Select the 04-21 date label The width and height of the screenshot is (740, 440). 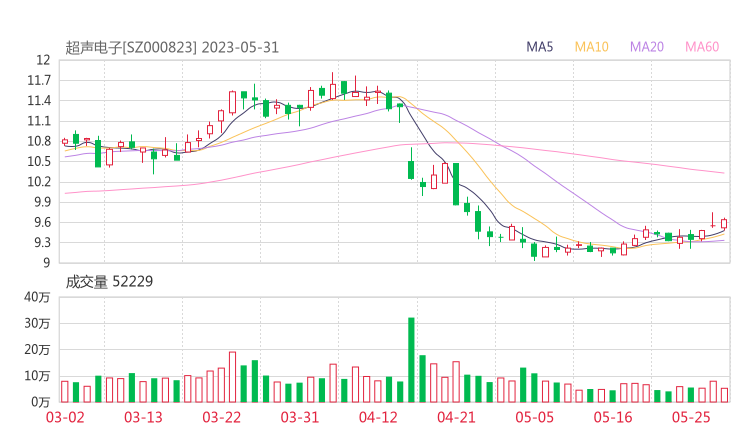point(456,417)
